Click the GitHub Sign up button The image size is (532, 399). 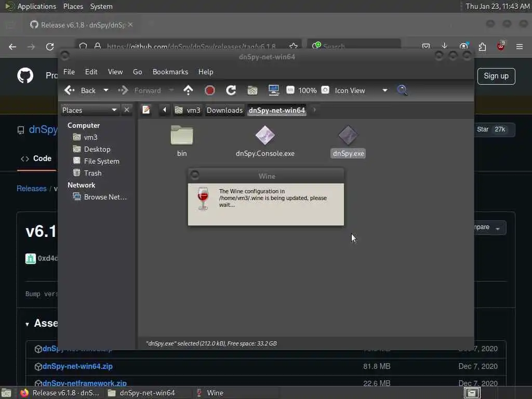[x=496, y=76]
